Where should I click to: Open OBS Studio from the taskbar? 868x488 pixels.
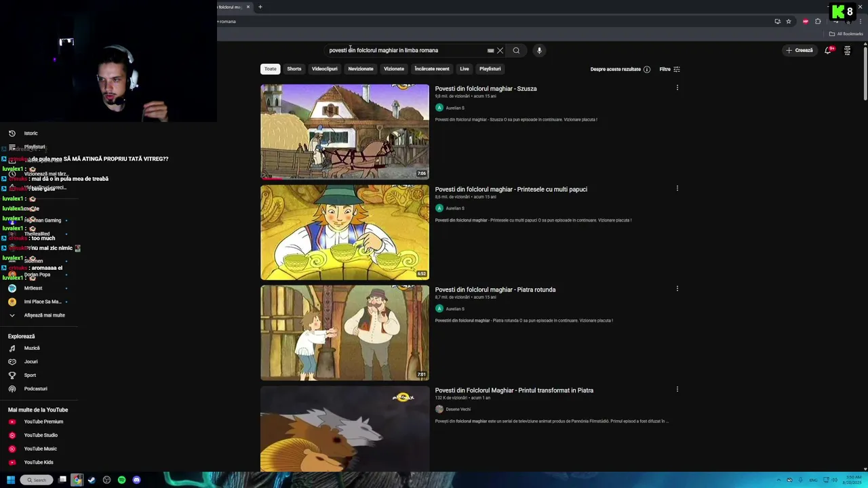tap(106, 480)
